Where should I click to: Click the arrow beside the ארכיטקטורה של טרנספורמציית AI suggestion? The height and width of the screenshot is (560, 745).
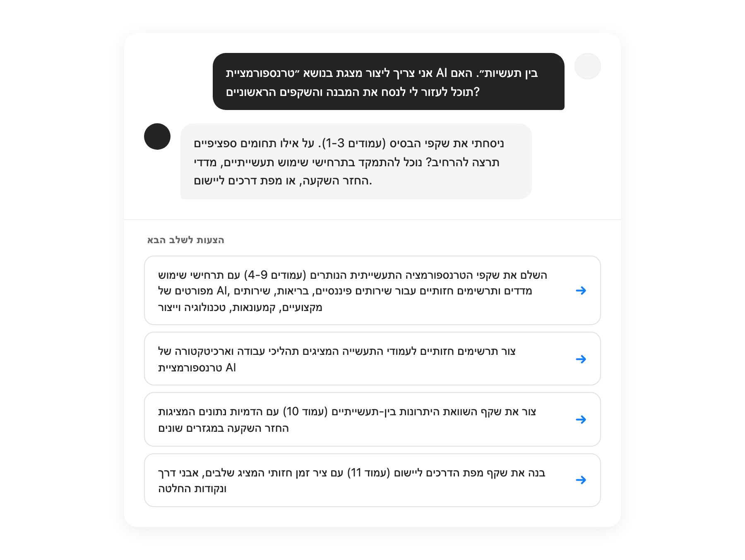[x=581, y=359]
